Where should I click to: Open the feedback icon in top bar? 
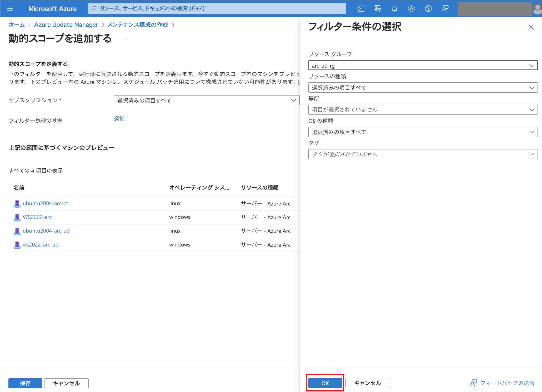coord(445,9)
